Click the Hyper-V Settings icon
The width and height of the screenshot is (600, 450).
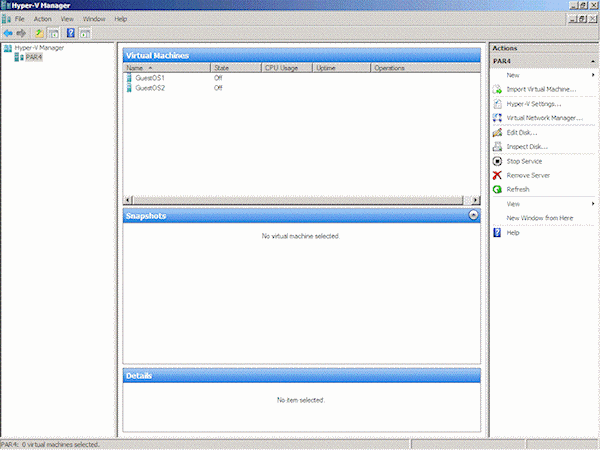coord(497,104)
